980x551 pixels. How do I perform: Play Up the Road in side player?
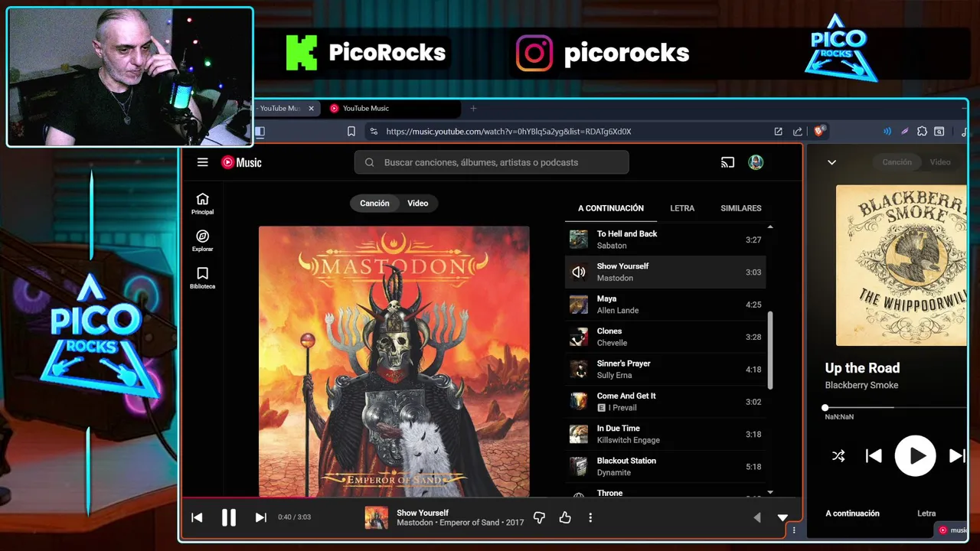[916, 456]
